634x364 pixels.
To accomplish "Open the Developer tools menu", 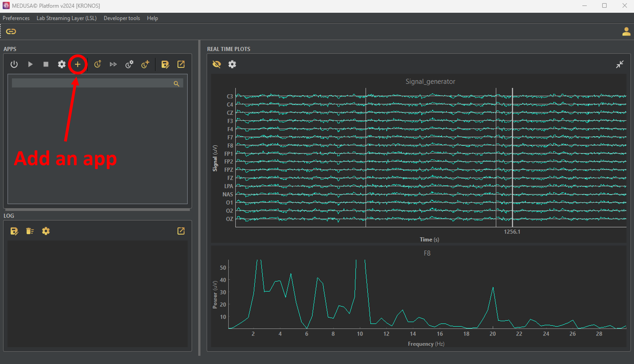I will (x=122, y=18).
